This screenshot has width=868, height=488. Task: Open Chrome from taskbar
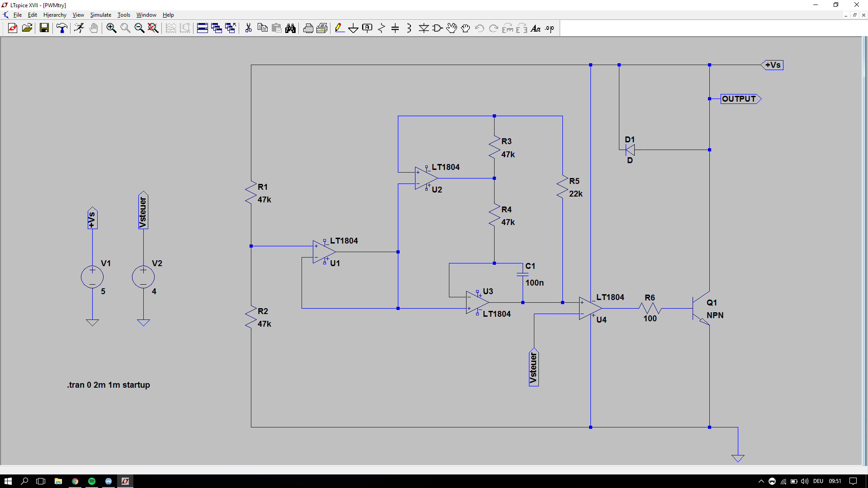pos(75,481)
